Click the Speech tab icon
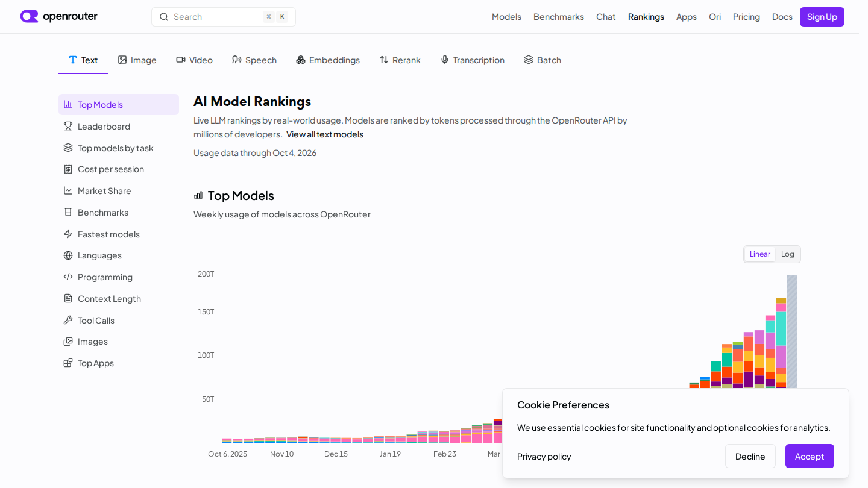This screenshot has width=868, height=488. [237, 60]
